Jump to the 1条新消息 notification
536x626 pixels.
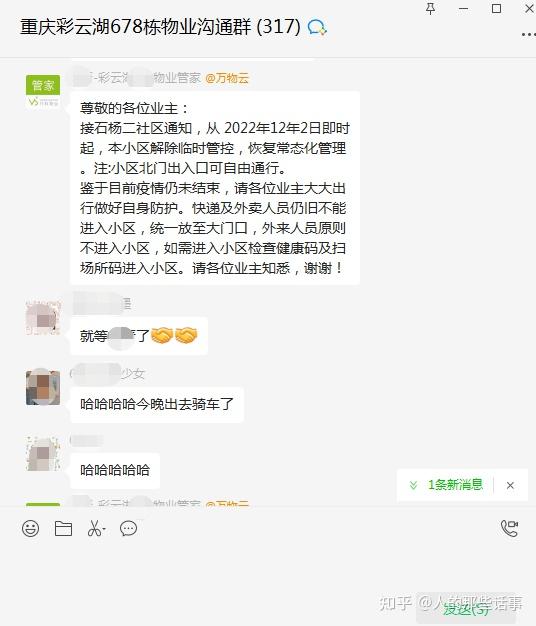455,485
